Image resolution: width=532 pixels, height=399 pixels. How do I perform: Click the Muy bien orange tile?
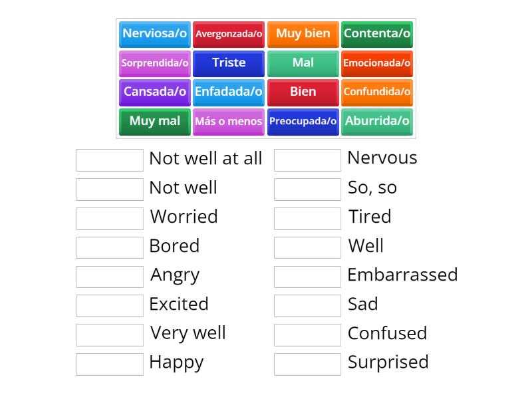(303, 35)
